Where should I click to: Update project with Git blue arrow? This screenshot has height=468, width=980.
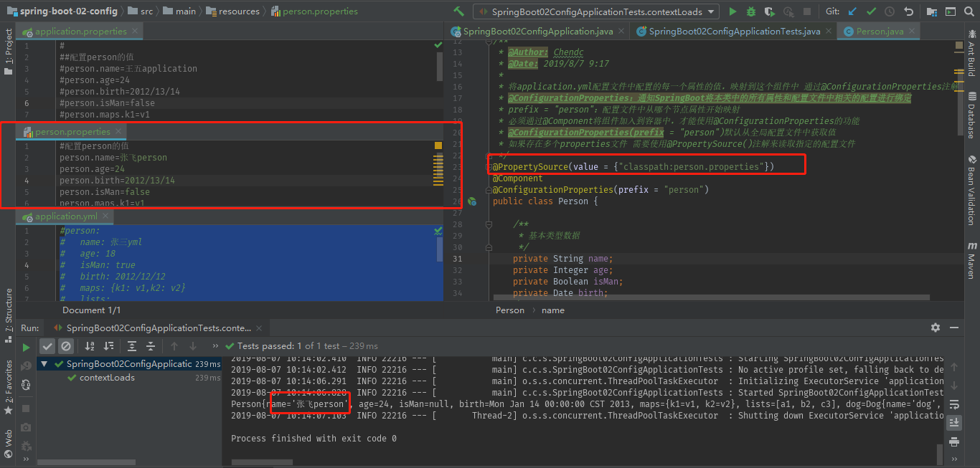pyautogui.click(x=852, y=11)
